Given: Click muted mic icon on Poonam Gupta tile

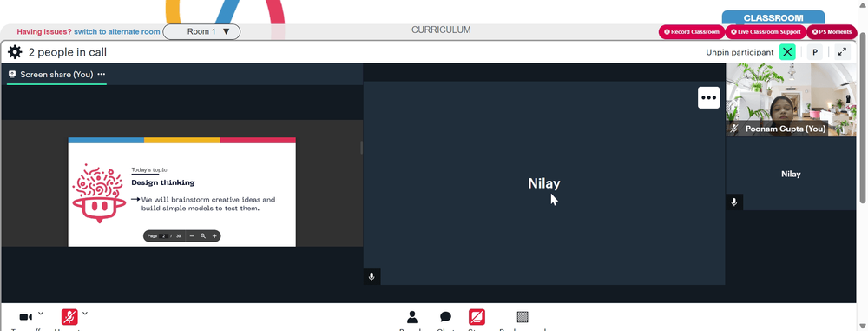Looking at the screenshot, I should point(734,129).
